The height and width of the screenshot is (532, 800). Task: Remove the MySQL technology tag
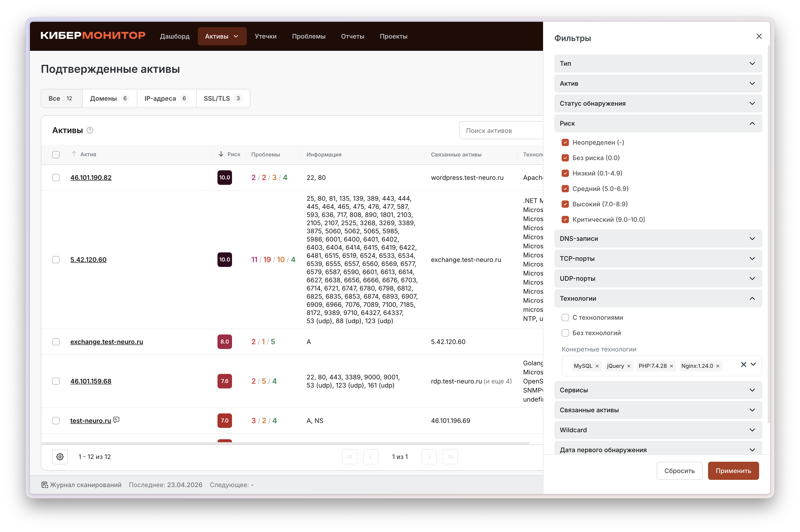(x=597, y=366)
